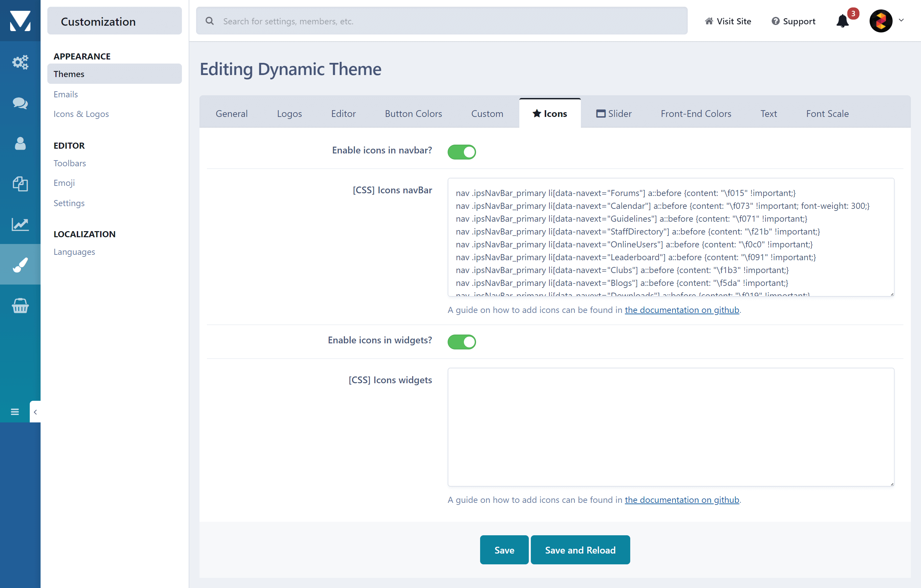
Task: Click the notifications bell icon
Action: (842, 21)
